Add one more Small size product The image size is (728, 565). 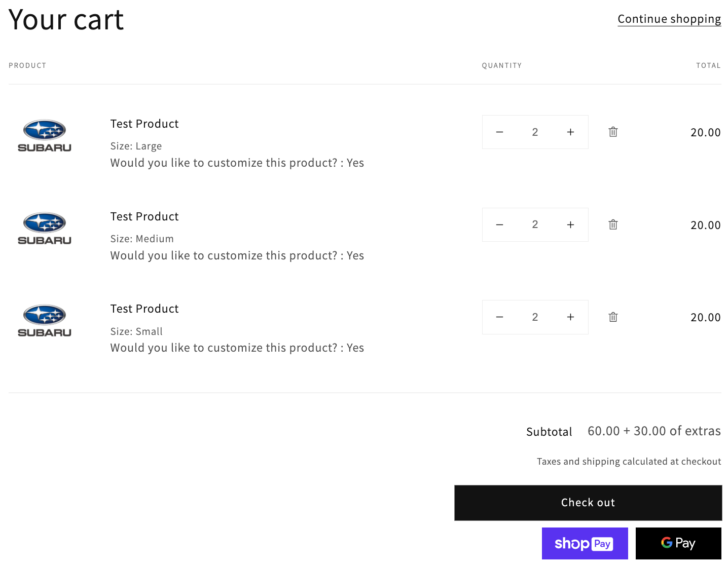coord(570,317)
